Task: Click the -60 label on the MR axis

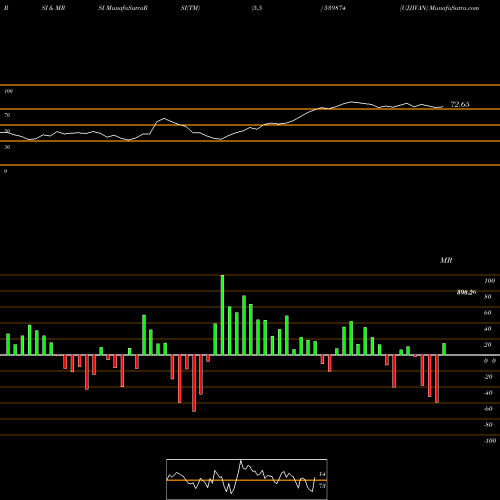Action: [x=488, y=409]
